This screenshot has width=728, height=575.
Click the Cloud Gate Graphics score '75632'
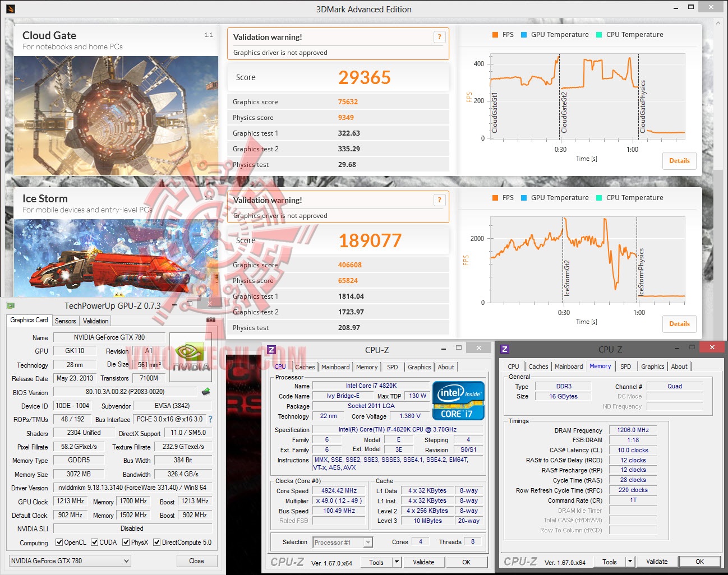[x=348, y=102]
